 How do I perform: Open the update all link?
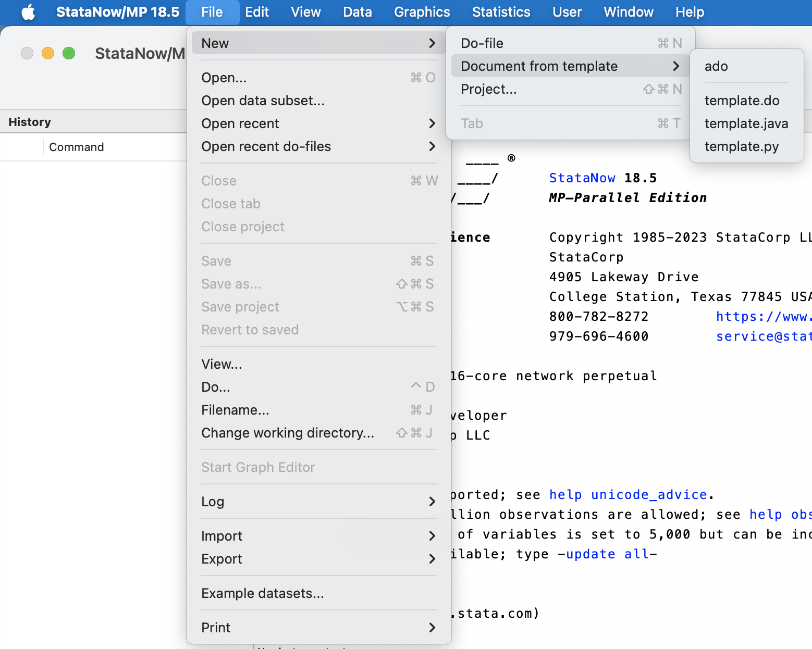tap(608, 554)
